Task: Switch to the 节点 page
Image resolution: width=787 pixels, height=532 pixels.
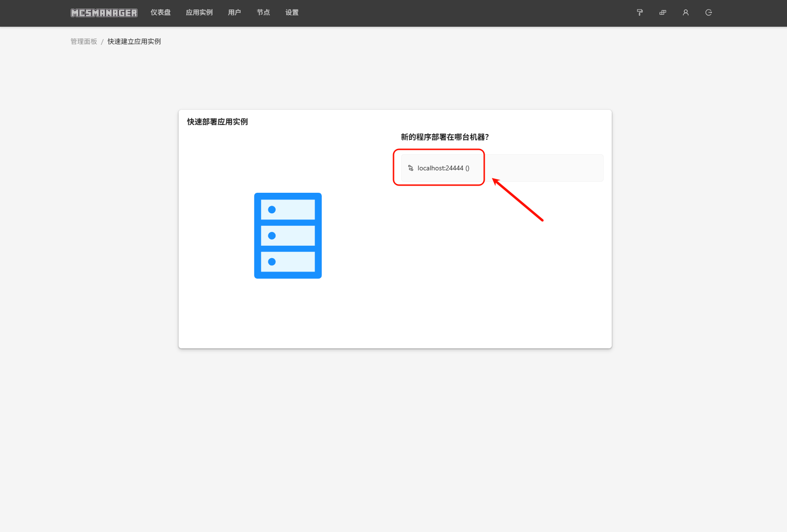Action: [263, 13]
